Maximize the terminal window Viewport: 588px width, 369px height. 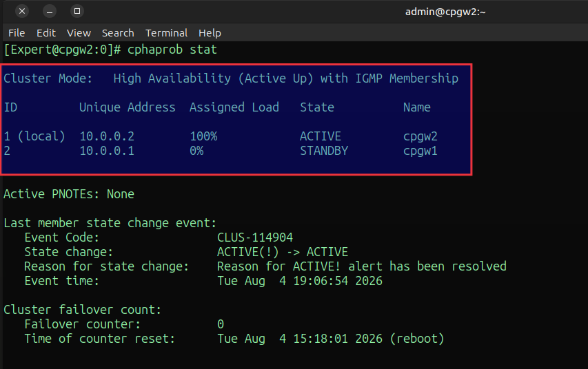click(77, 11)
